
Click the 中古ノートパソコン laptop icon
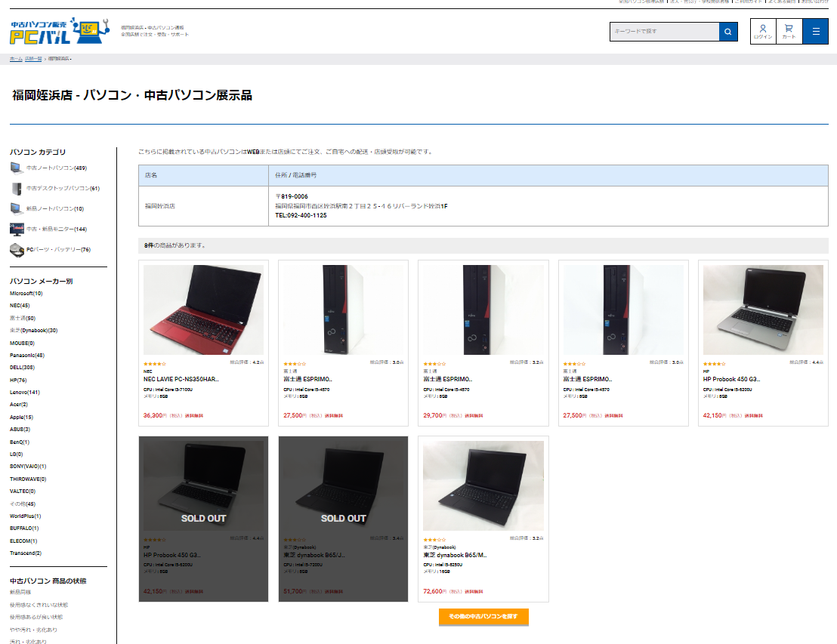click(17, 168)
